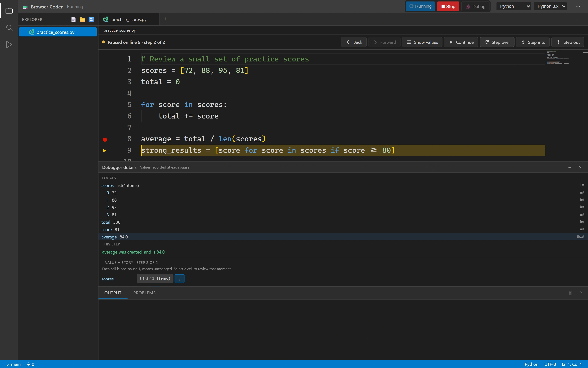Stop the running program
The image size is (588, 368).
coord(448,6)
